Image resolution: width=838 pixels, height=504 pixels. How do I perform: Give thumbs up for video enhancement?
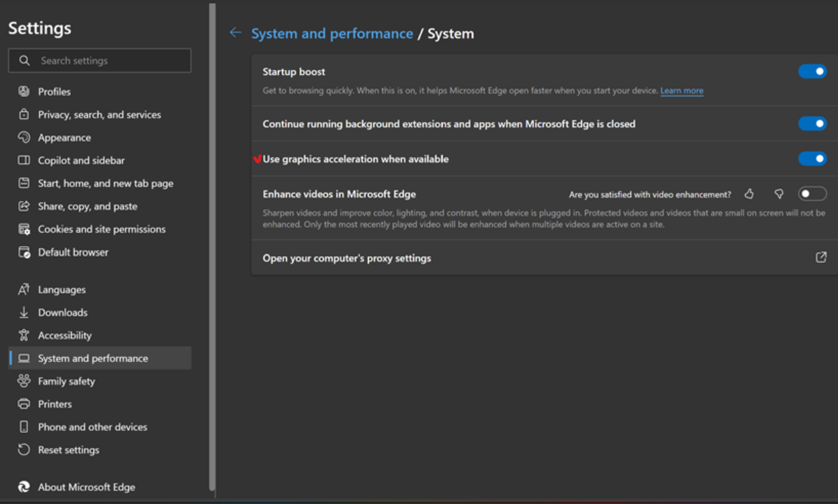(749, 194)
